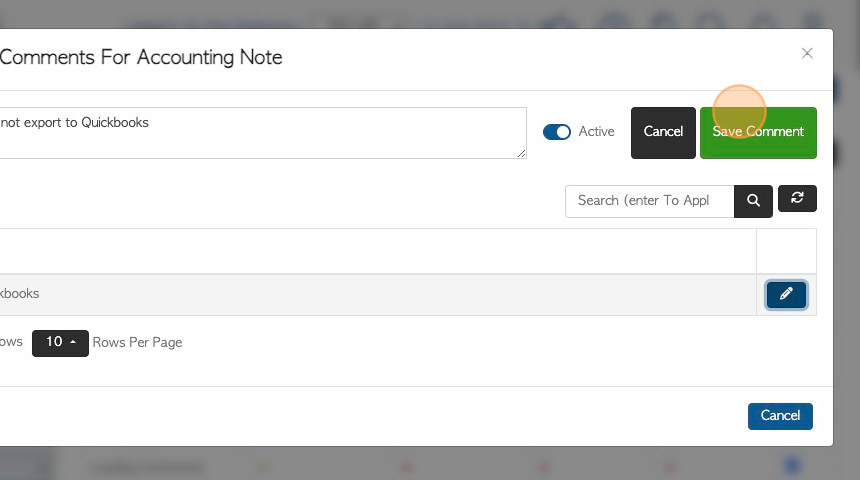860x480 pixels.
Task: Focus the Search (enter To Appl field
Action: [x=649, y=201]
